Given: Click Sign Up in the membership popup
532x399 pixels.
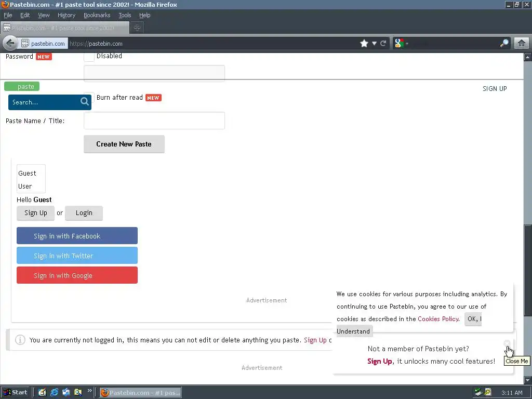Looking at the screenshot, I should tap(380, 362).
